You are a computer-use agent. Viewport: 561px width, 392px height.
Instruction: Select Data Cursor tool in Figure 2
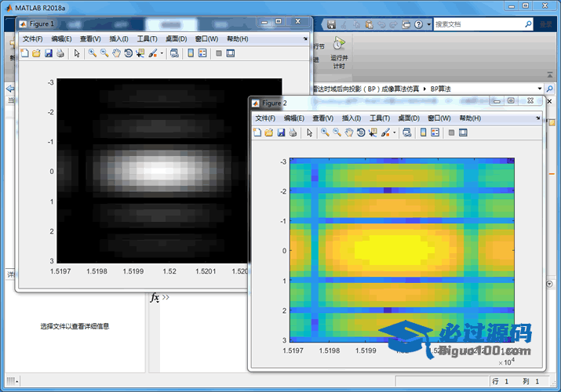pos(373,132)
